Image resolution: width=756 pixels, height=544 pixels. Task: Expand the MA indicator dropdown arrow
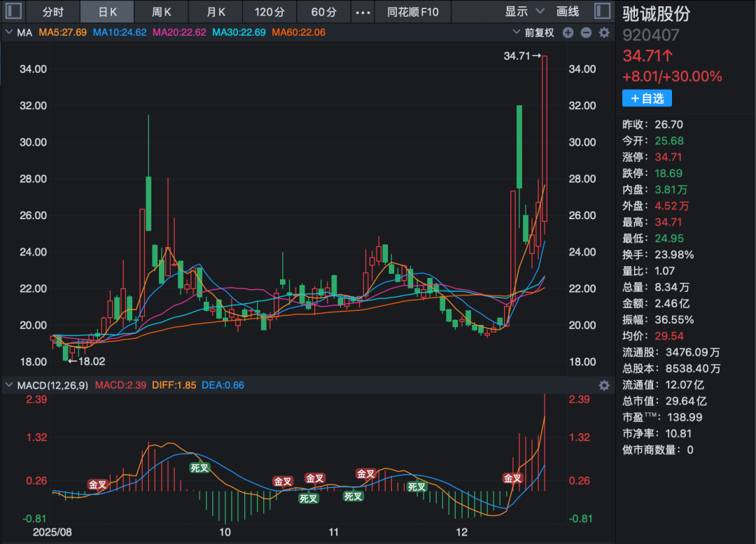click(9, 33)
